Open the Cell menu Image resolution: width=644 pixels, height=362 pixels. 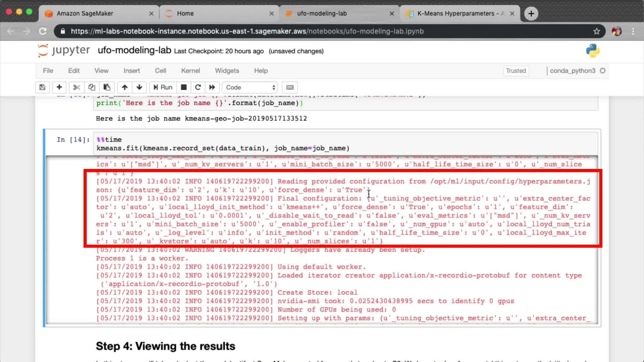coord(160,71)
